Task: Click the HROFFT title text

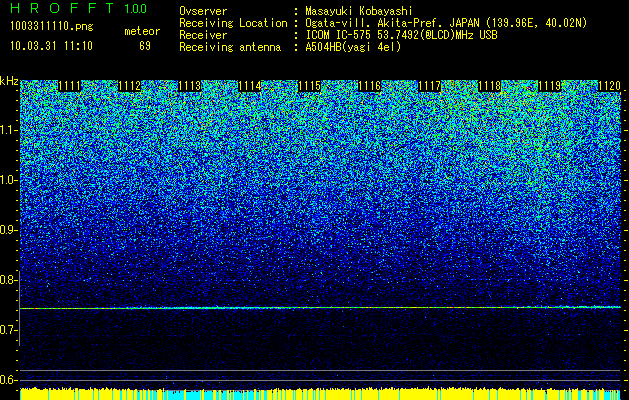Action: [62, 8]
